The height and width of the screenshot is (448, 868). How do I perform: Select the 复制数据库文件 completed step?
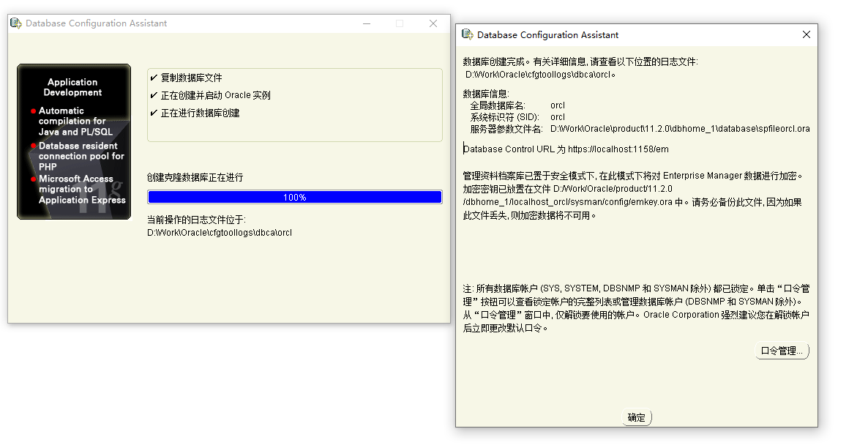pyautogui.click(x=186, y=78)
